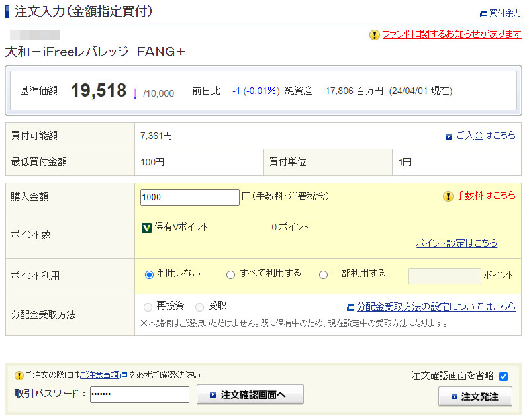Click the partial points amount field
Screen dimensions: 527x420
click(444, 276)
